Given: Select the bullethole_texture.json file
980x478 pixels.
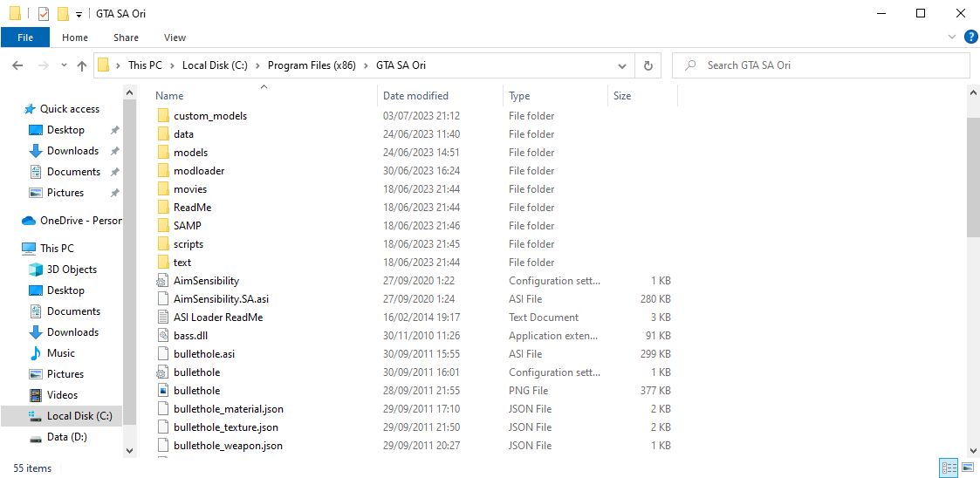Looking at the screenshot, I should (413, 427).
